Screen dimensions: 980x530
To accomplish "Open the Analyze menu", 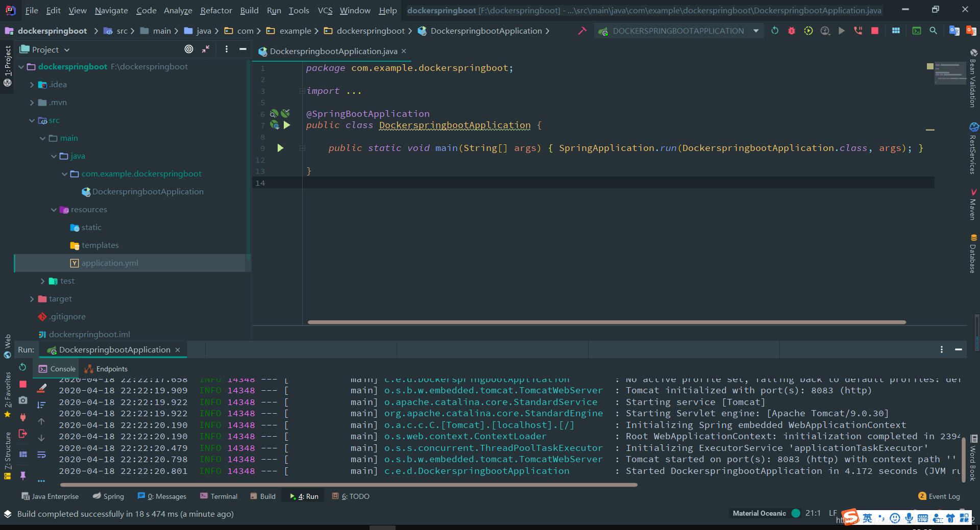I will coord(178,10).
